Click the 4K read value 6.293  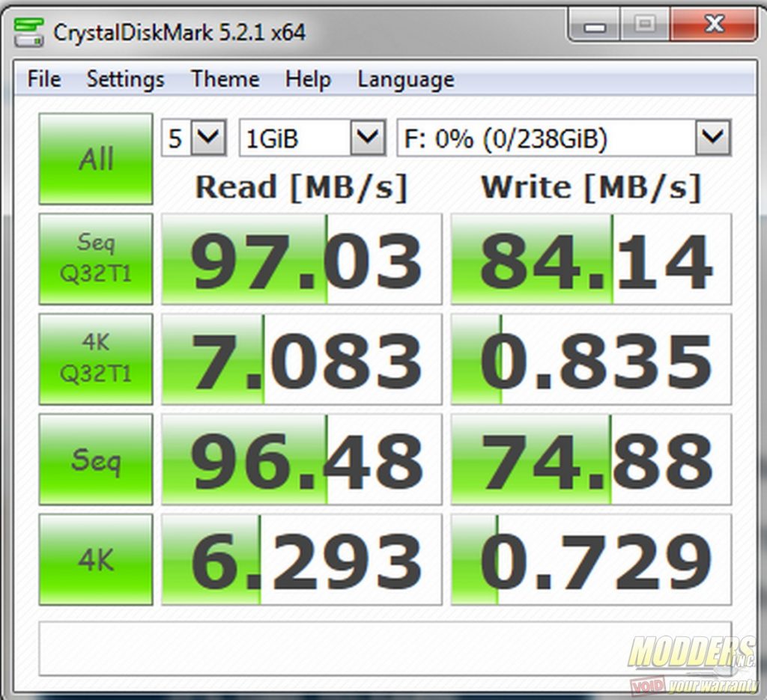pos(302,560)
